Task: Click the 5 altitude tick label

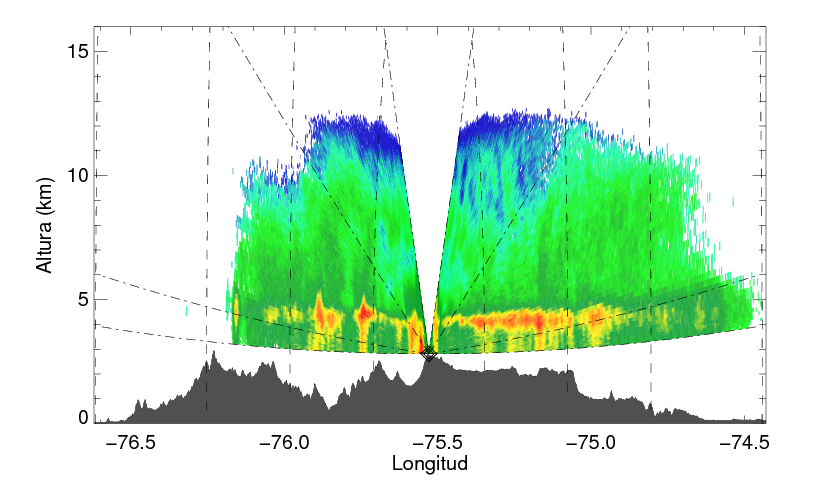Action: 84,299
